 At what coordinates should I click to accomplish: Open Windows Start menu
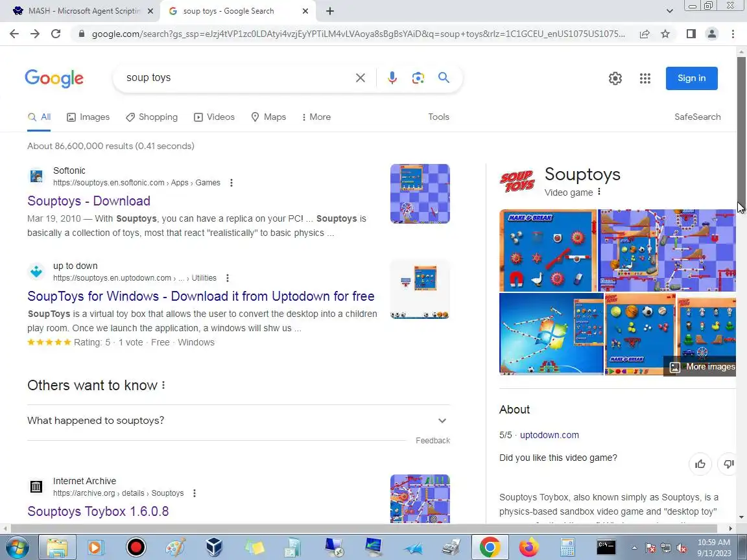[17, 547]
